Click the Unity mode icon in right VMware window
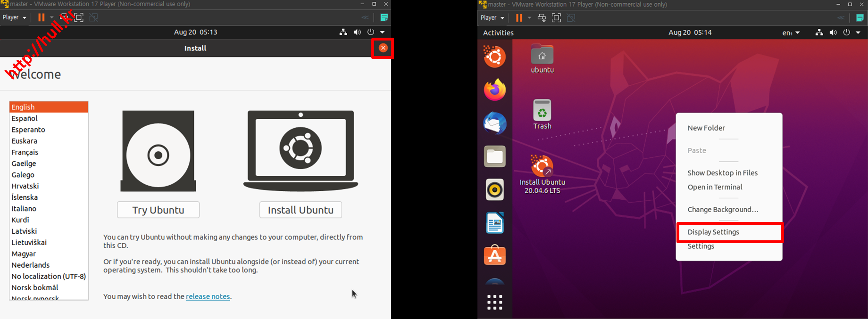 pos(571,17)
